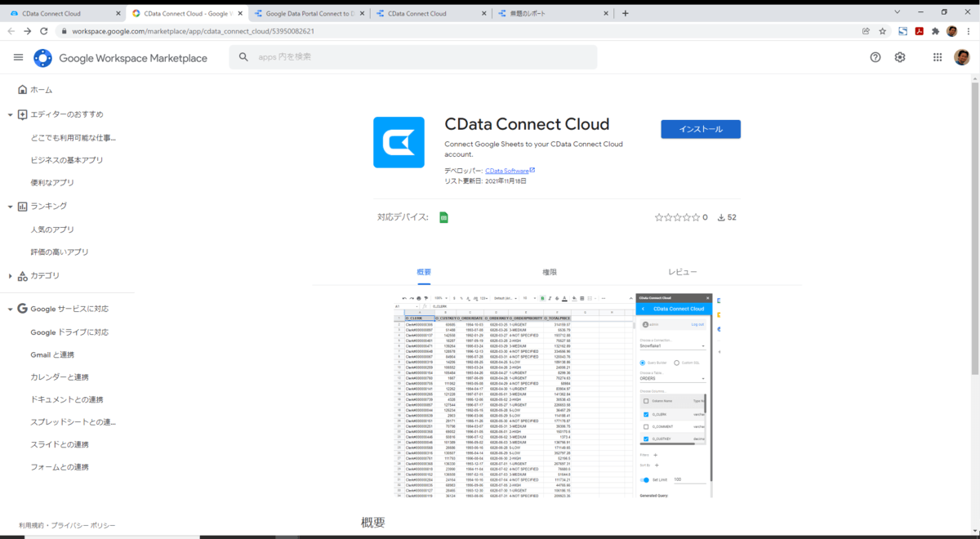Collapse the エディターのおすすめ section

coord(11,115)
